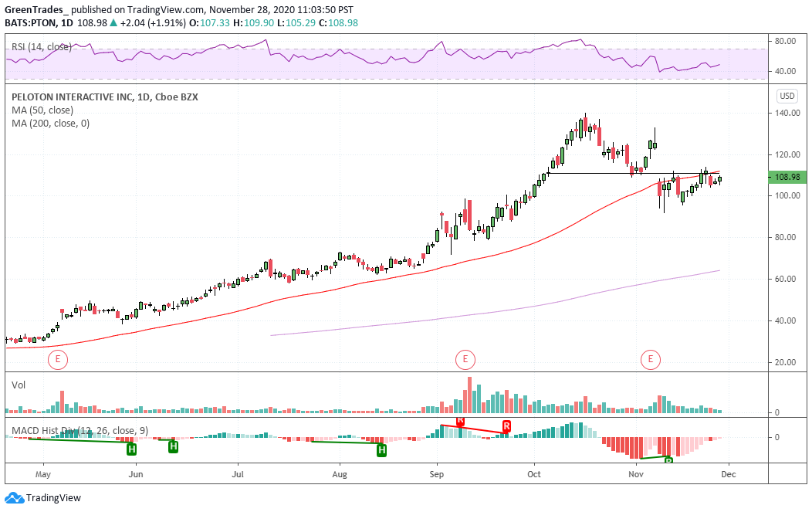Viewport: 812px width, 512px height.
Task: Select the green H divergence marker in late May
Action: [x=131, y=449]
